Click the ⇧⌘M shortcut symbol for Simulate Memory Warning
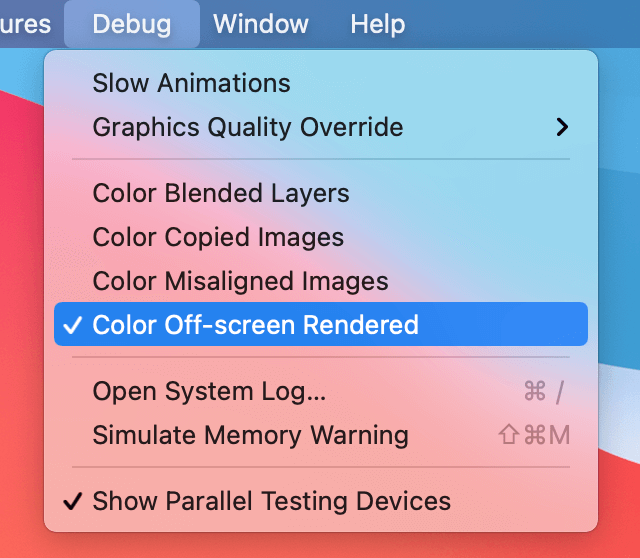Viewport: 640px width, 558px height. pos(534,436)
